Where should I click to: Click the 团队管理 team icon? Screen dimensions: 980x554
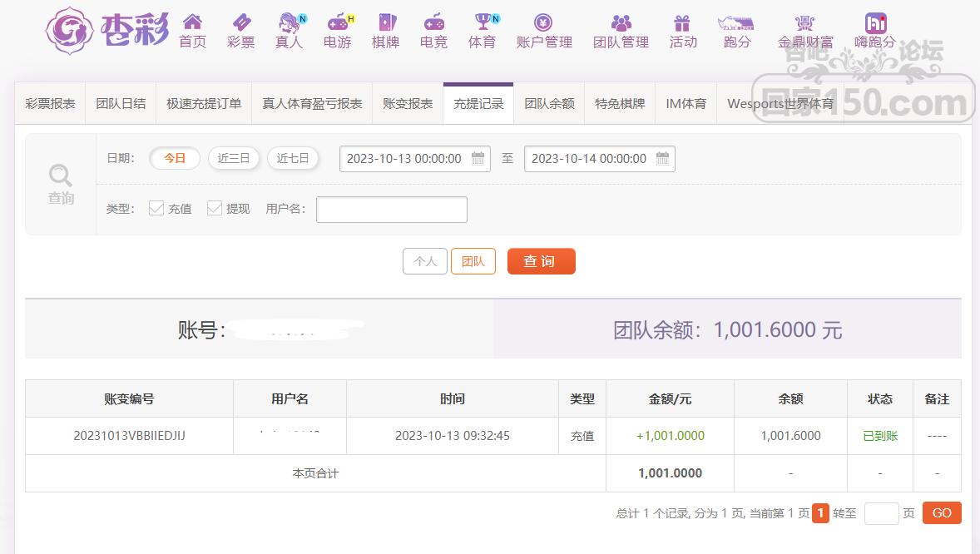tap(621, 22)
